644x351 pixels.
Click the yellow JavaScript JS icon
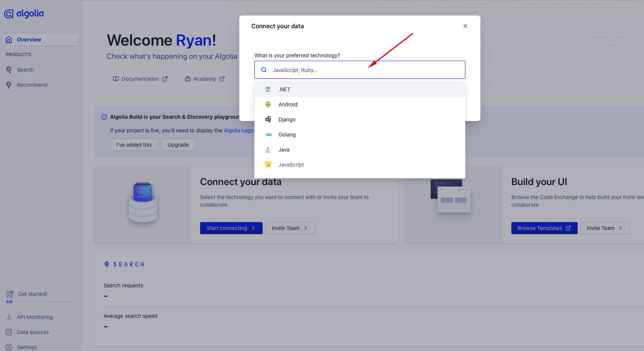click(268, 165)
